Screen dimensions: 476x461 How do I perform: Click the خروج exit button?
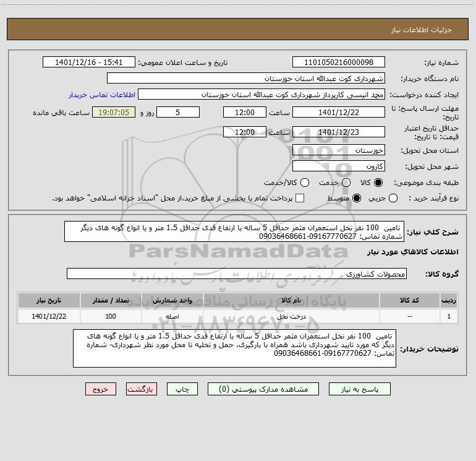tap(101, 389)
